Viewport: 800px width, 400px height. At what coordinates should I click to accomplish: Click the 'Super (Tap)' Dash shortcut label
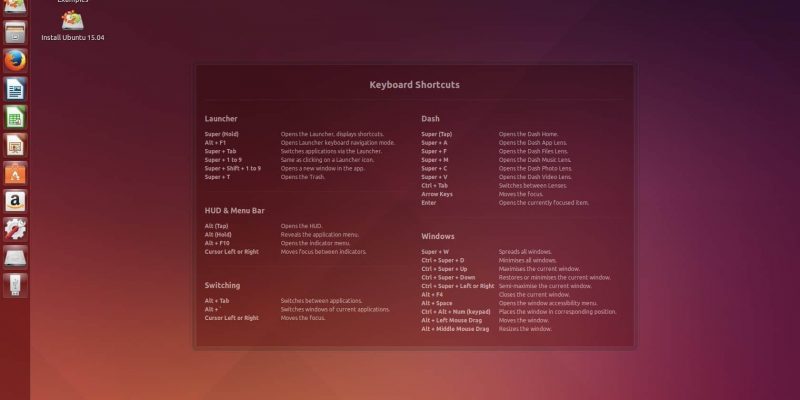pos(437,134)
